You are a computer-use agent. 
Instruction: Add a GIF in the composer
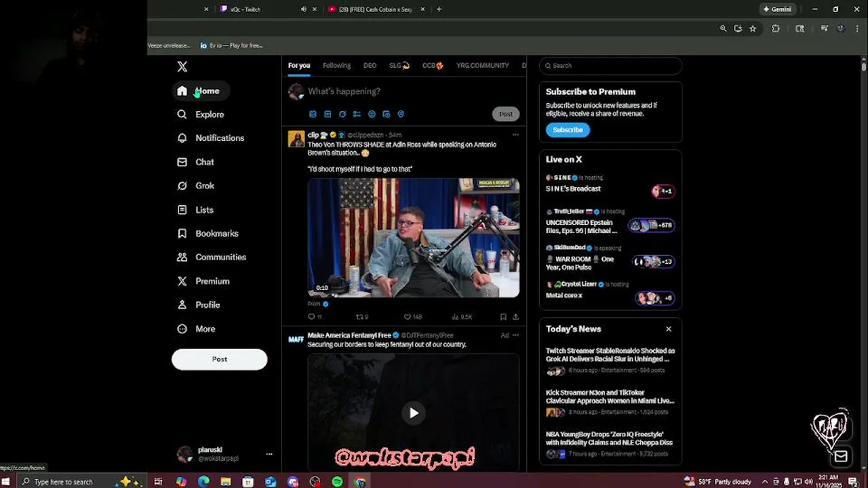click(328, 115)
